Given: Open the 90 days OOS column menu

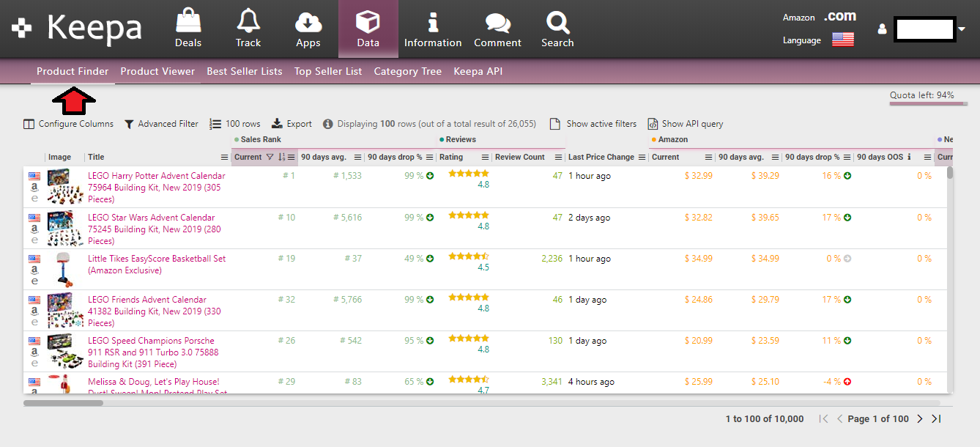Looking at the screenshot, I should (x=926, y=157).
